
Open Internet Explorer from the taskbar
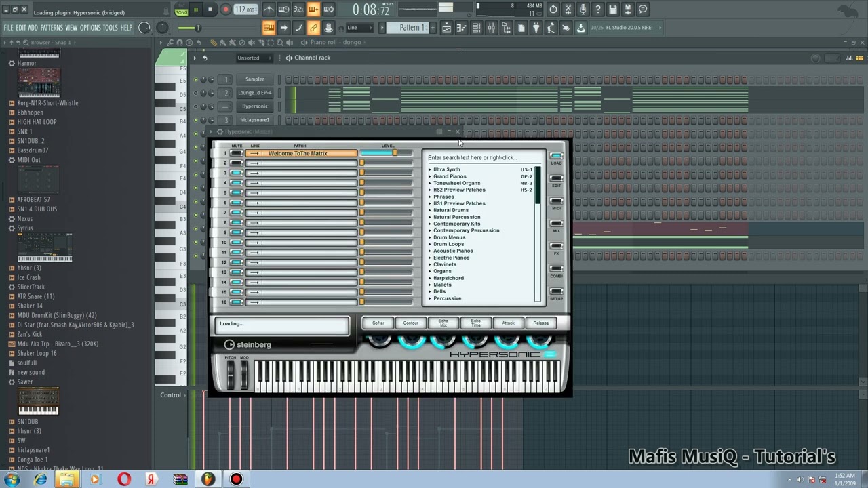[41, 479]
